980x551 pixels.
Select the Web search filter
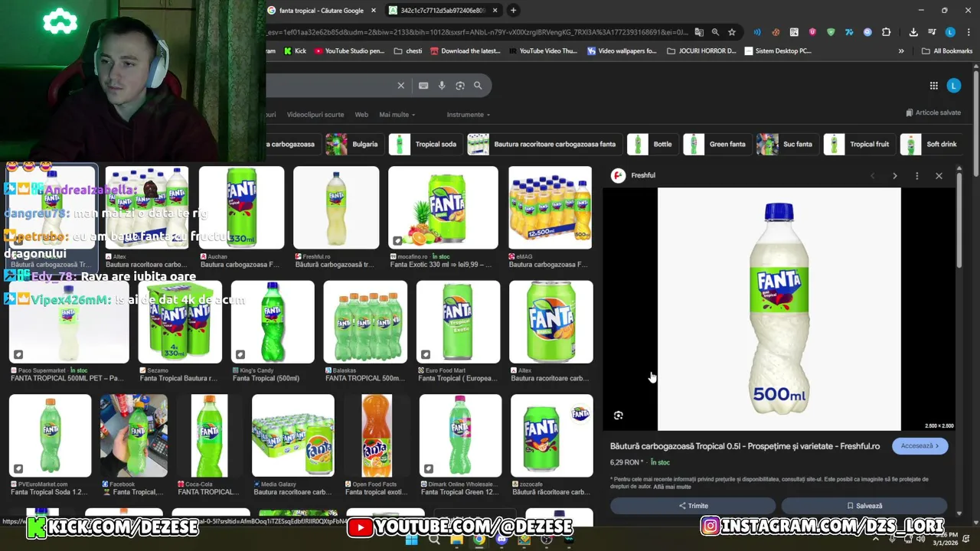(x=361, y=115)
